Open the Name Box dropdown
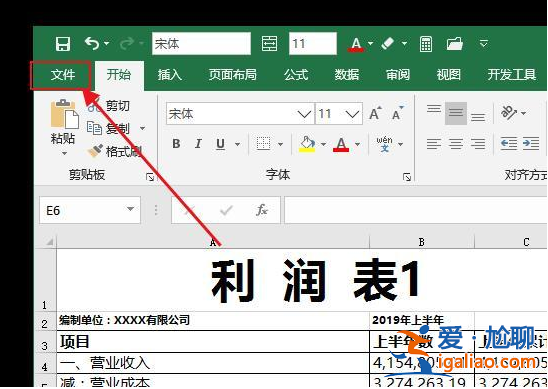This screenshot has height=389, width=548. 130,209
